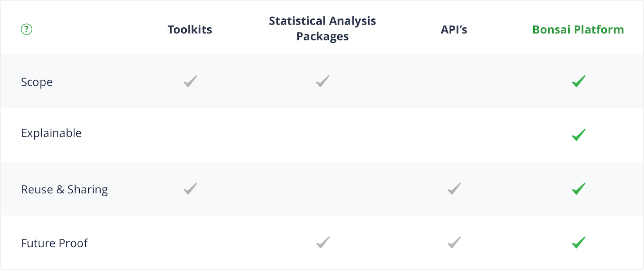Click Bonsai Platform Reuse & Sharing checkmark
Image resolution: width=644 pixels, height=270 pixels.
click(x=578, y=188)
